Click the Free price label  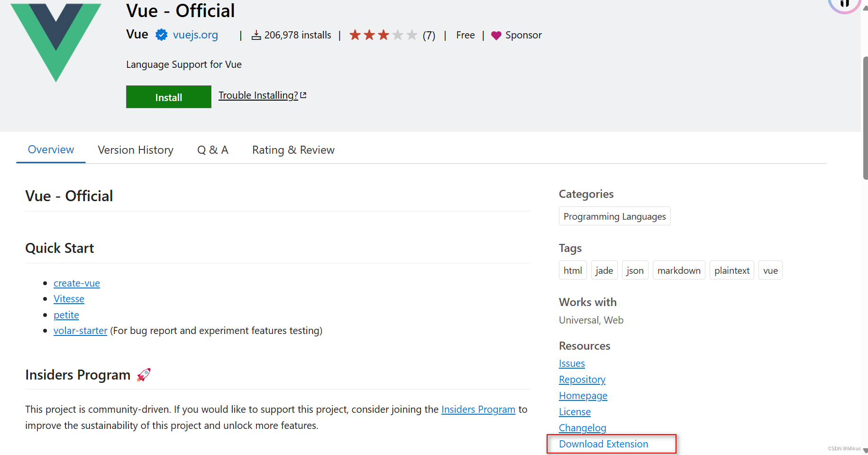(x=466, y=35)
